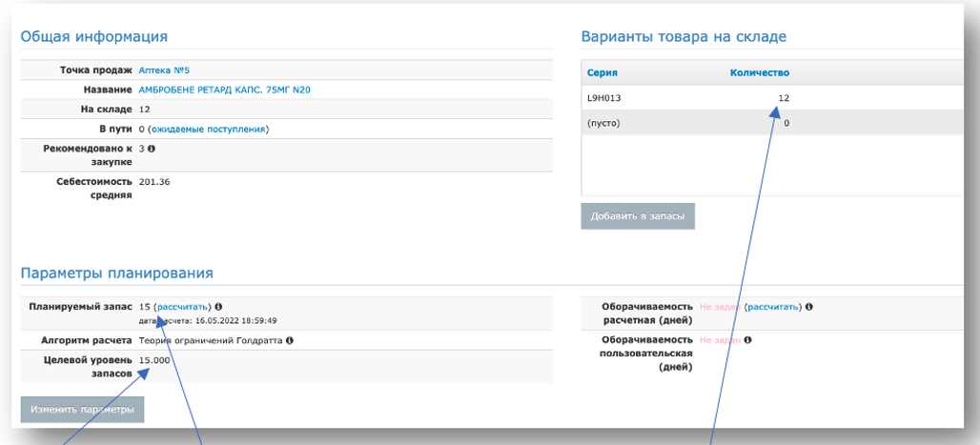980x445 pixels.
Task: Sort table by the Количество column header
Action: 760,73
